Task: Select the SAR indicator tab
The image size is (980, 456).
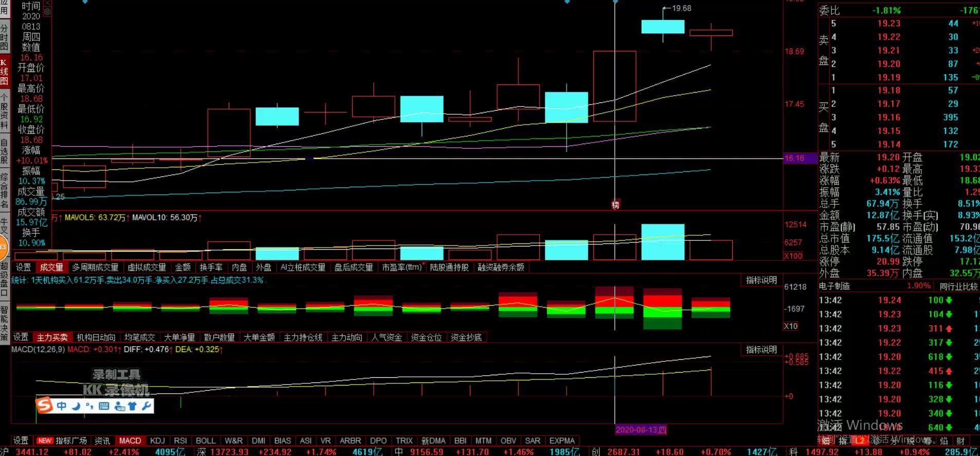Action: (x=532, y=441)
